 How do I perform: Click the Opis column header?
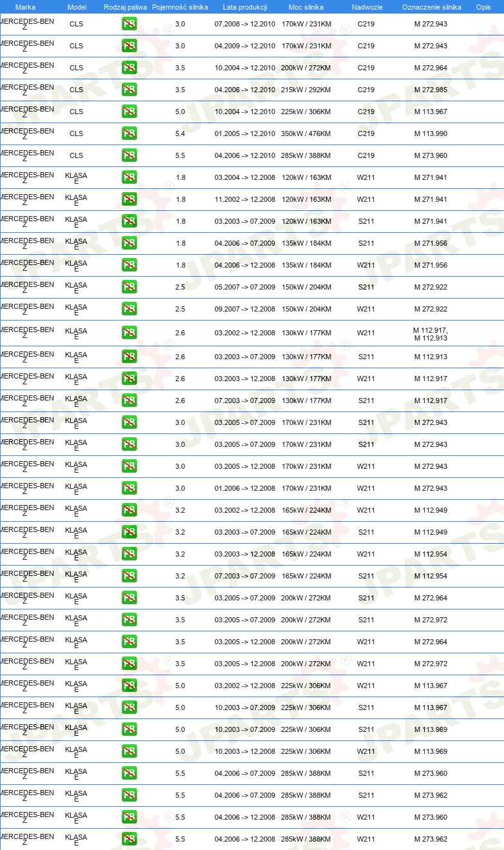483,7
